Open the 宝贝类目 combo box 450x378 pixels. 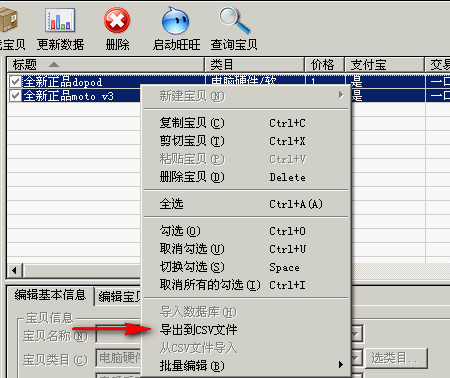(356, 358)
